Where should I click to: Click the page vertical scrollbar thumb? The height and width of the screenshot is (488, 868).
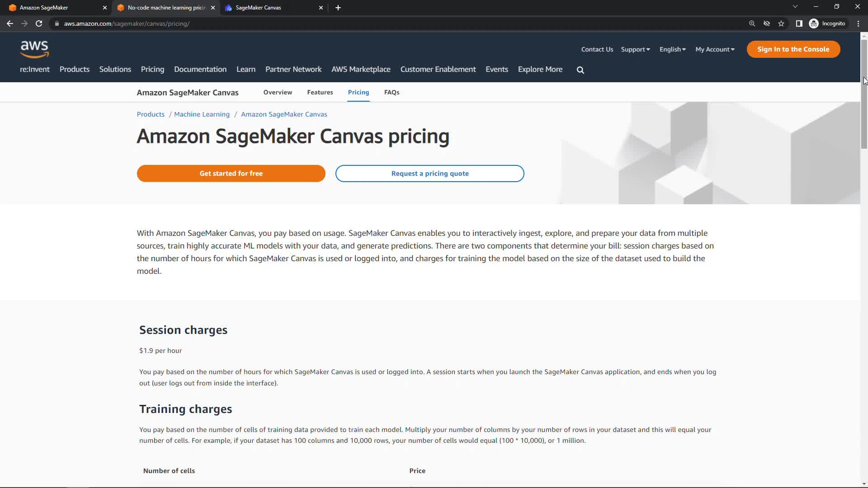(x=864, y=95)
